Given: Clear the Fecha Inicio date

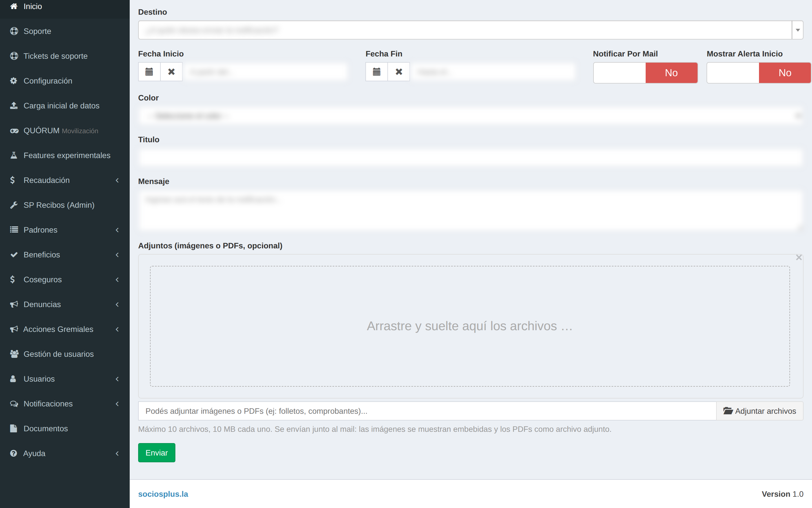Looking at the screenshot, I should point(171,72).
